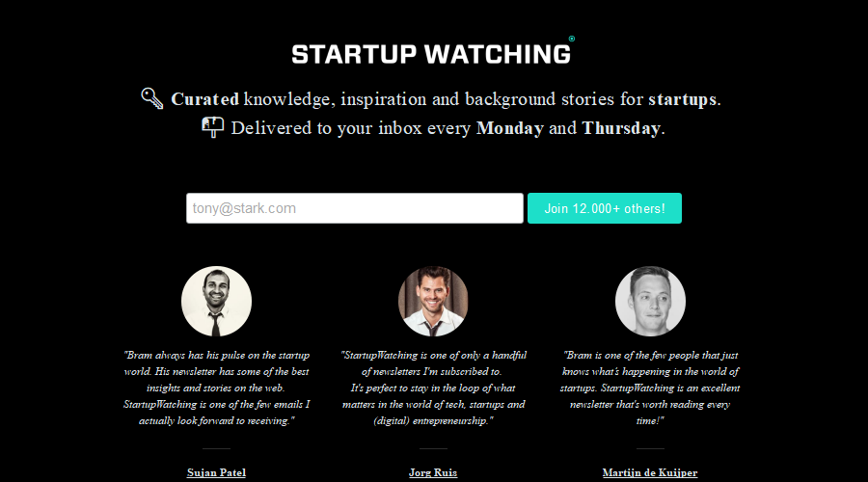Click the bold word "startups" in the tagline

pyautogui.click(x=682, y=99)
